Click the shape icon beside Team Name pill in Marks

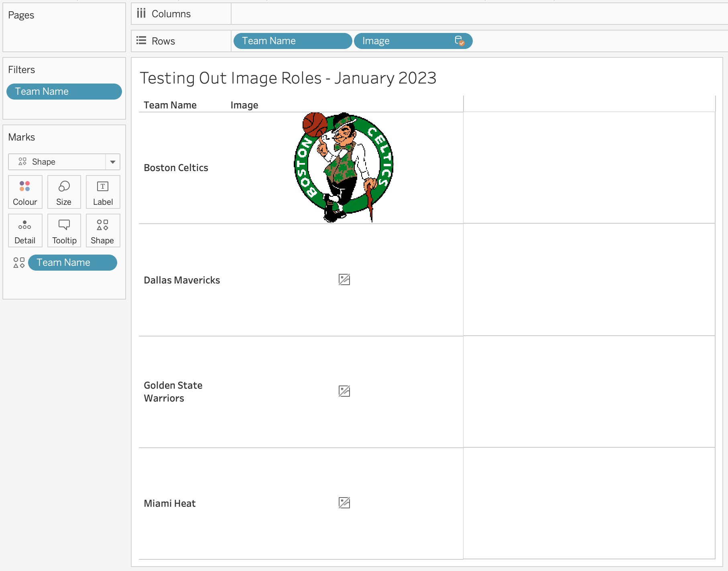19,263
